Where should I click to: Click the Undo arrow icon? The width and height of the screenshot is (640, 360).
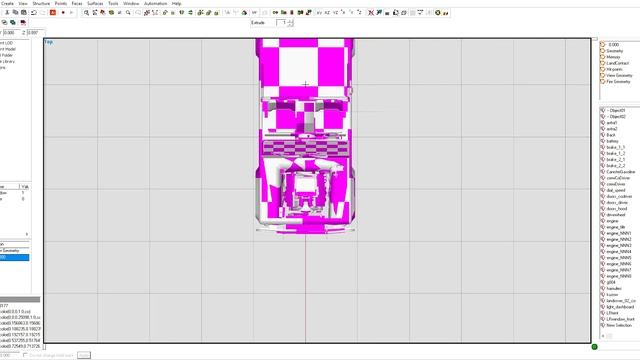tap(34, 13)
